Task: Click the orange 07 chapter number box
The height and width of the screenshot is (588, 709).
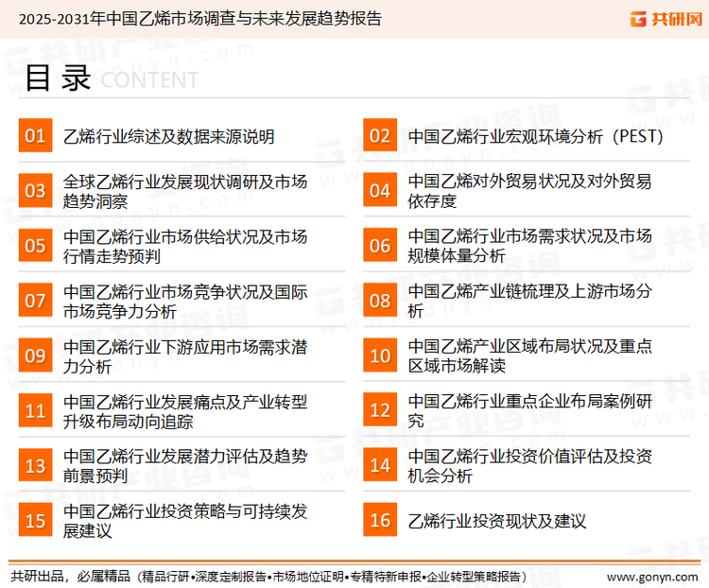Action: coord(35,300)
